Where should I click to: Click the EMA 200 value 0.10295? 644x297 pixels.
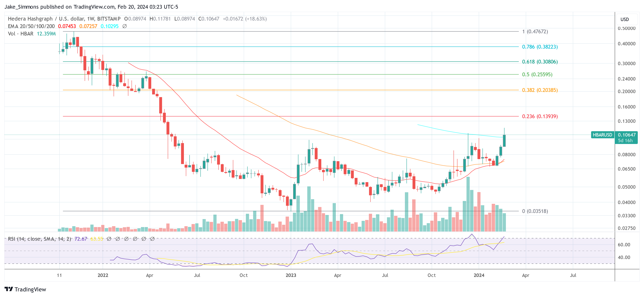(110, 26)
